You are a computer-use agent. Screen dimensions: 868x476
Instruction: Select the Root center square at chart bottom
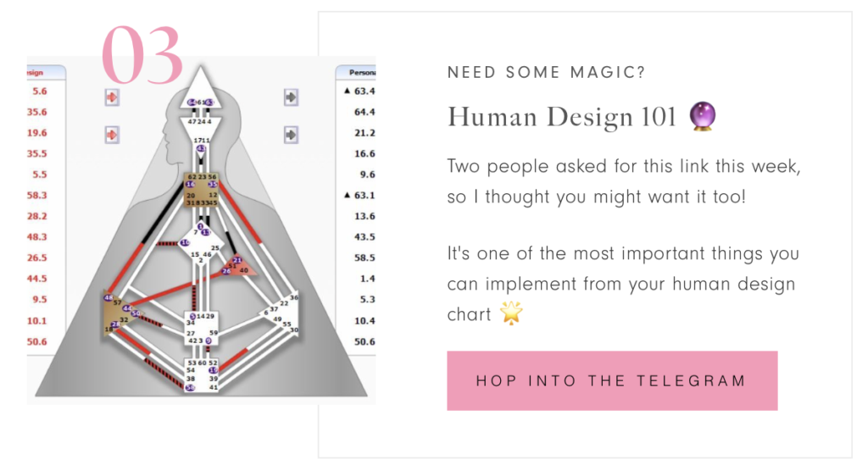[202, 375]
